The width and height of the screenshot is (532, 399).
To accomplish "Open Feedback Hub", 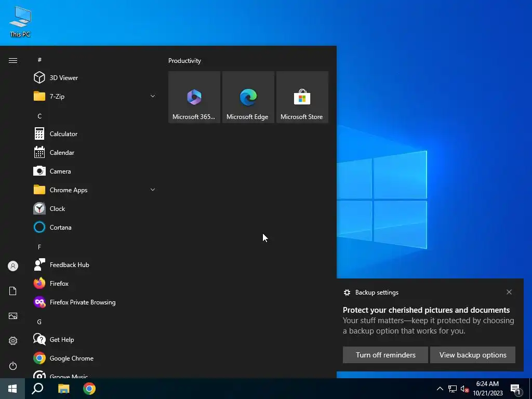I will [95, 264].
